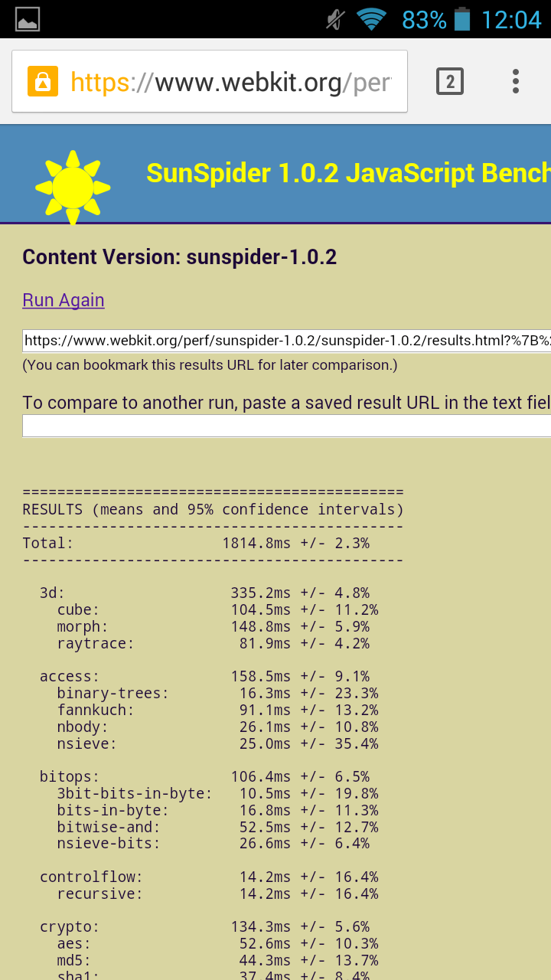Tap the yellow SunSpider sun logo
551x980 pixels.
[73, 188]
